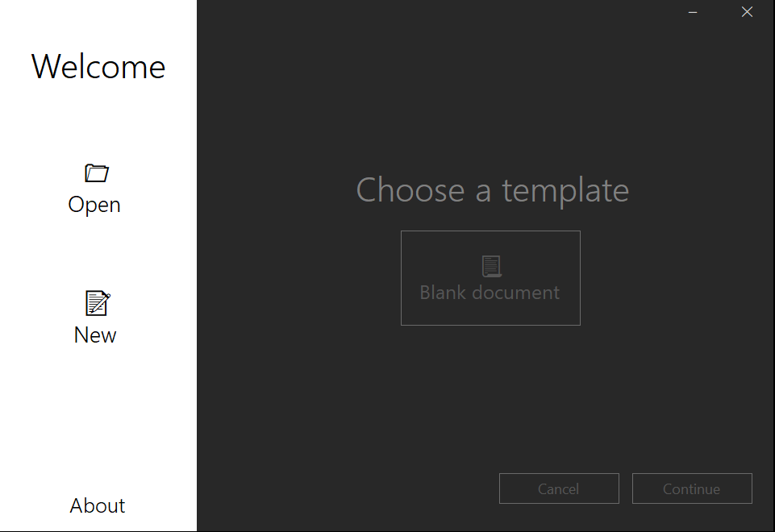The image size is (775, 532).
Task: Confirm template selection with Continue
Action: coord(691,488)
